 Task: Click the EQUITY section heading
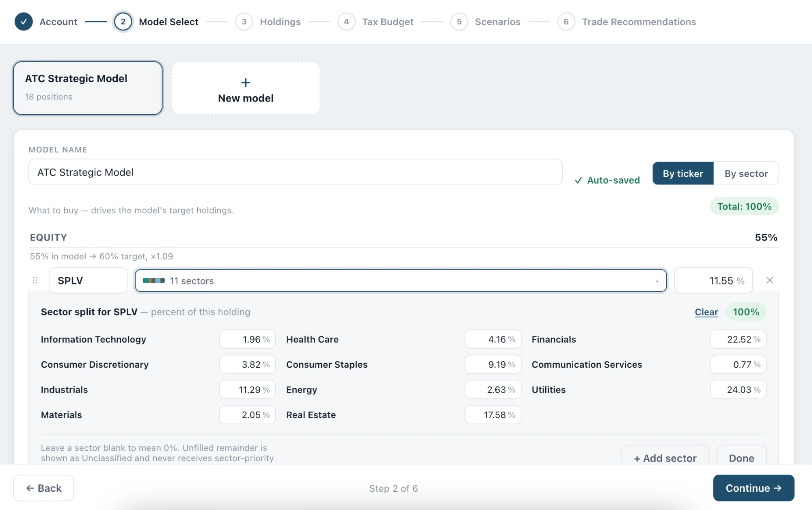(48, 237)
